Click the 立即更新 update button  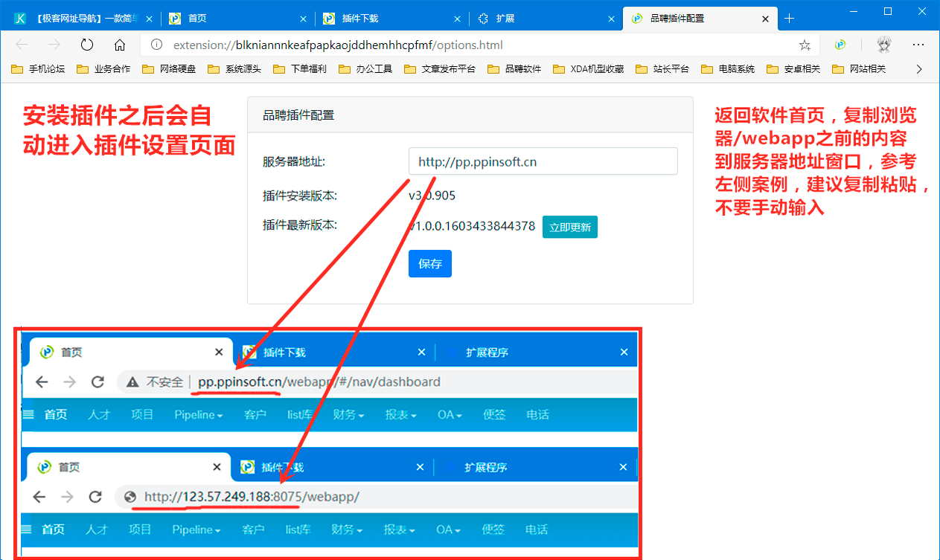click(x=569, y=227)
